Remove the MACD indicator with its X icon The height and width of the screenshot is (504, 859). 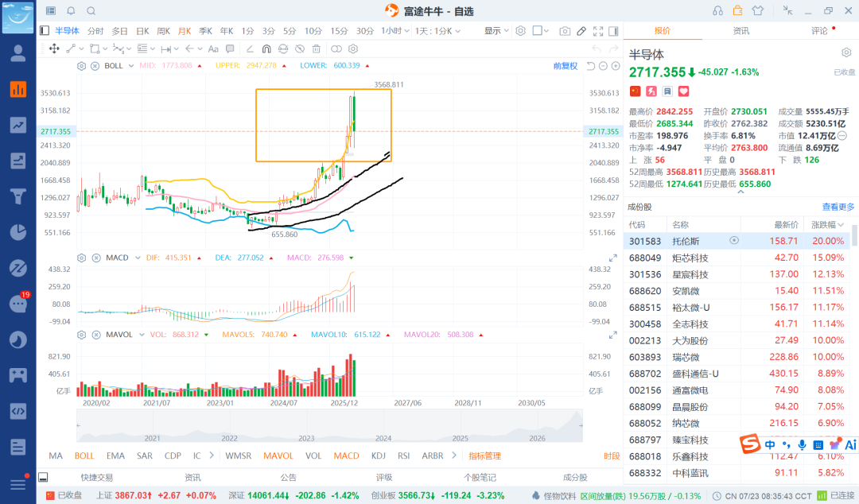(x=96, y=258)
